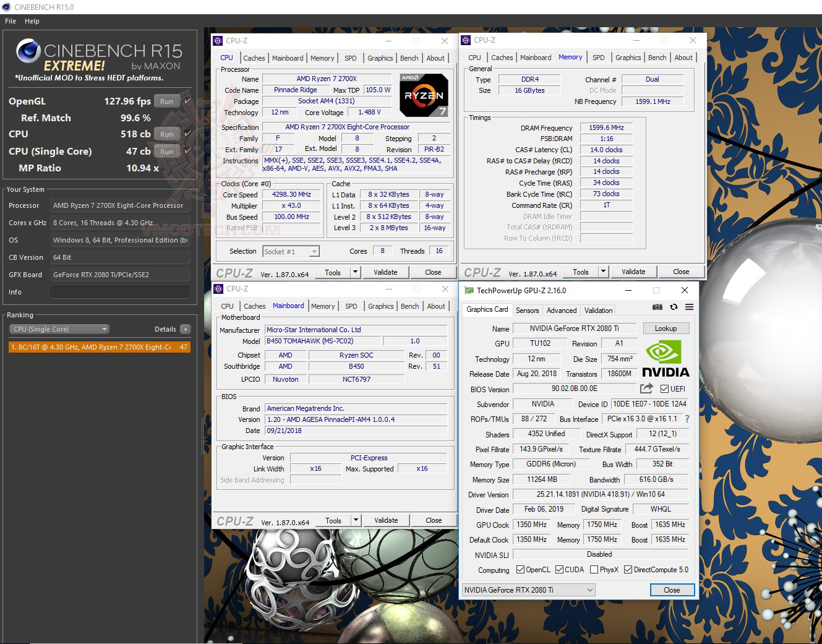Screen dimensions: 822x644
Task: Uncheck the CUDA computing checkbox
Action: [559, 569]
